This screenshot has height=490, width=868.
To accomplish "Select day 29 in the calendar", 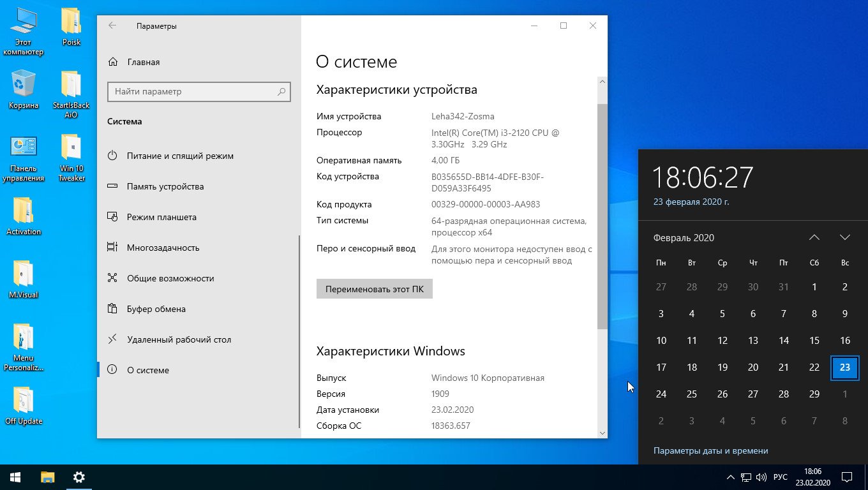I will [814, 394].
